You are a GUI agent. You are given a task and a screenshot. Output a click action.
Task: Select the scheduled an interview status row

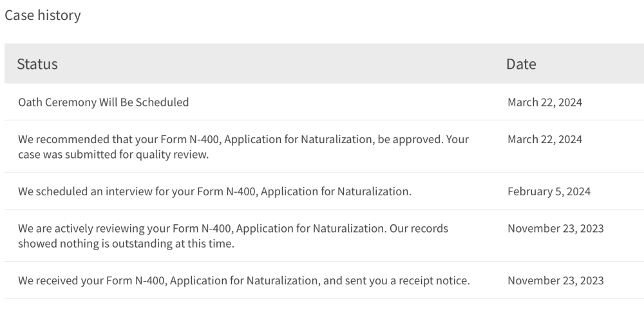[324, 191]
